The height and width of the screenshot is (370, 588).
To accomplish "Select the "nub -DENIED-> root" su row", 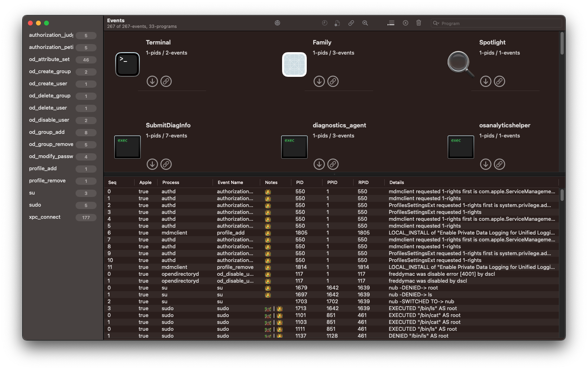I will 332,288.
